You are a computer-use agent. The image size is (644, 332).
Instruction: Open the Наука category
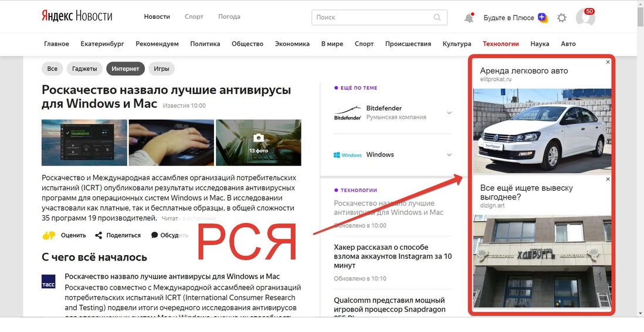click(540, 44)
